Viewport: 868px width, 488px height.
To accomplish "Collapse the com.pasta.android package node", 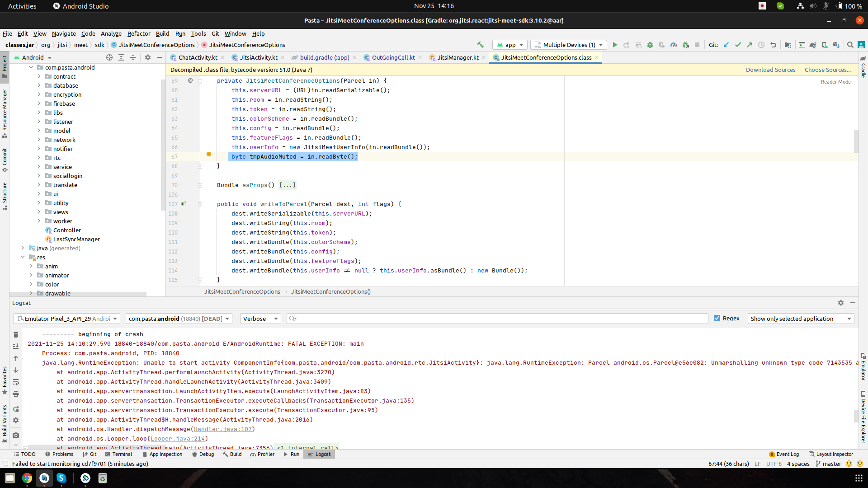I will click(x=31, y=67).
